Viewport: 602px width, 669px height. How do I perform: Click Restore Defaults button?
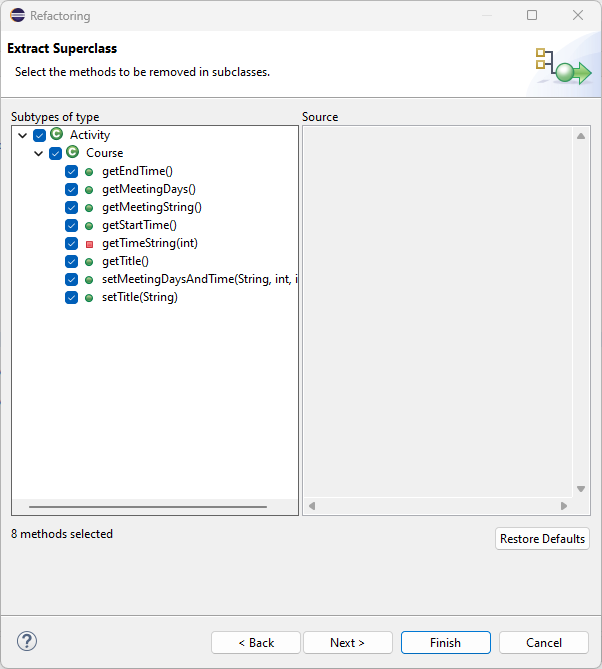[x=542, y=538]
